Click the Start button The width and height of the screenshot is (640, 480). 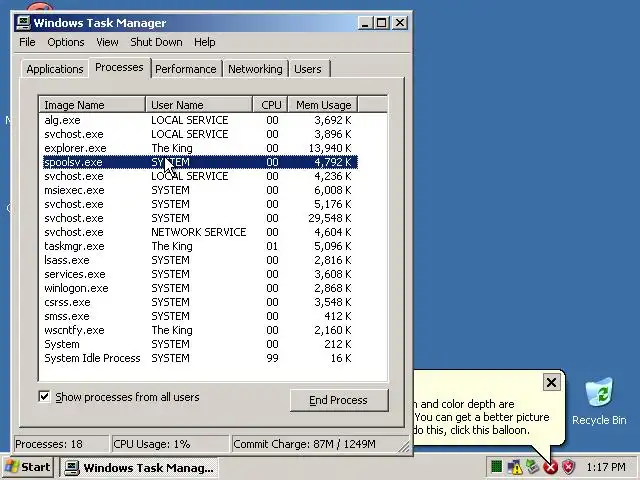coord(27,467)
